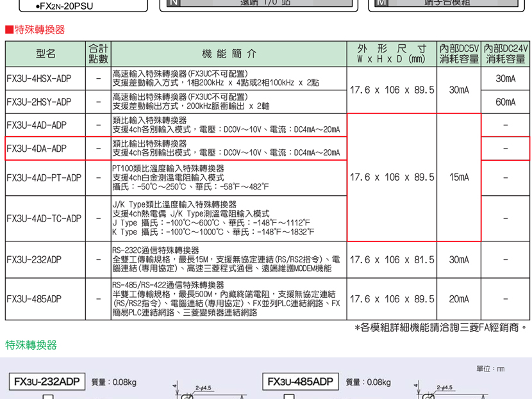
Task: Click the 內部DC24V消耗容量 column header
Action: click(x=506, y=54)
